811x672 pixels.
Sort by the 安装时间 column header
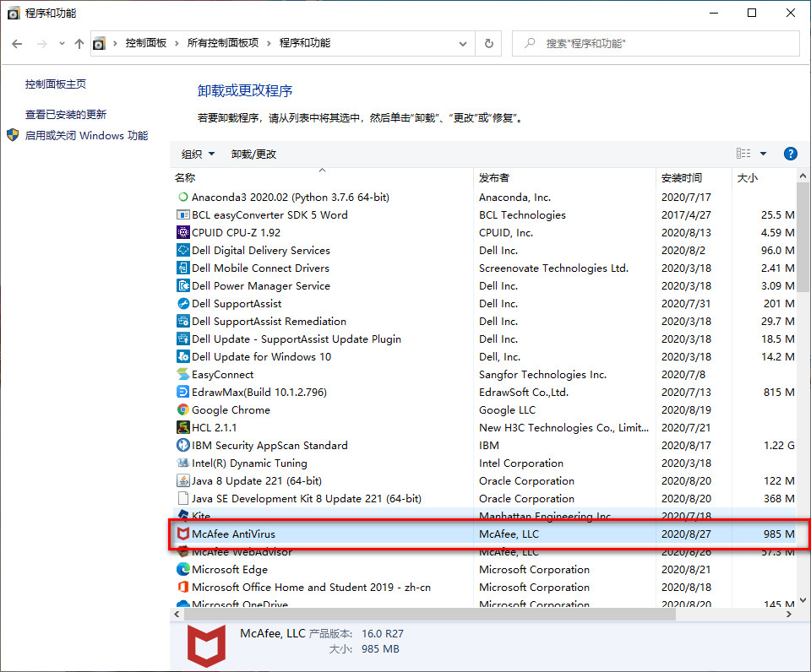[x=694, y=177]
